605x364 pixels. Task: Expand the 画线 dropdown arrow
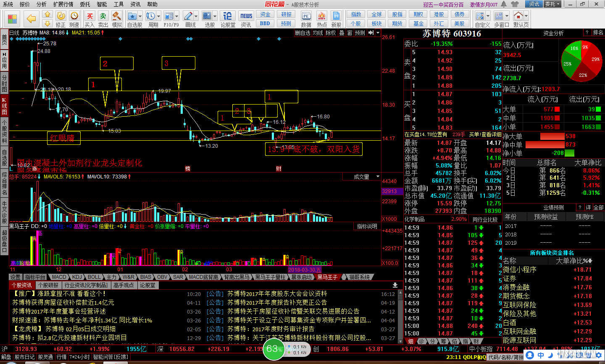pos(196,16)
